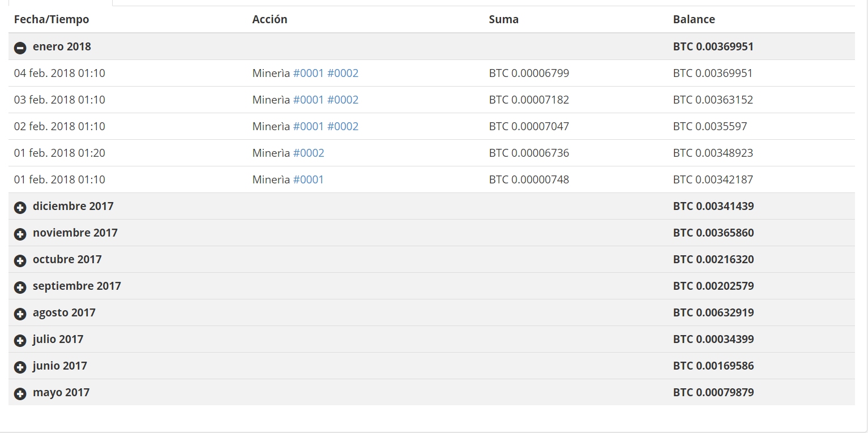The width and height of the screenshot is (868, 433).
Task: Open #0002 link in 03 feb. row
Action: (x=343, y=100)
